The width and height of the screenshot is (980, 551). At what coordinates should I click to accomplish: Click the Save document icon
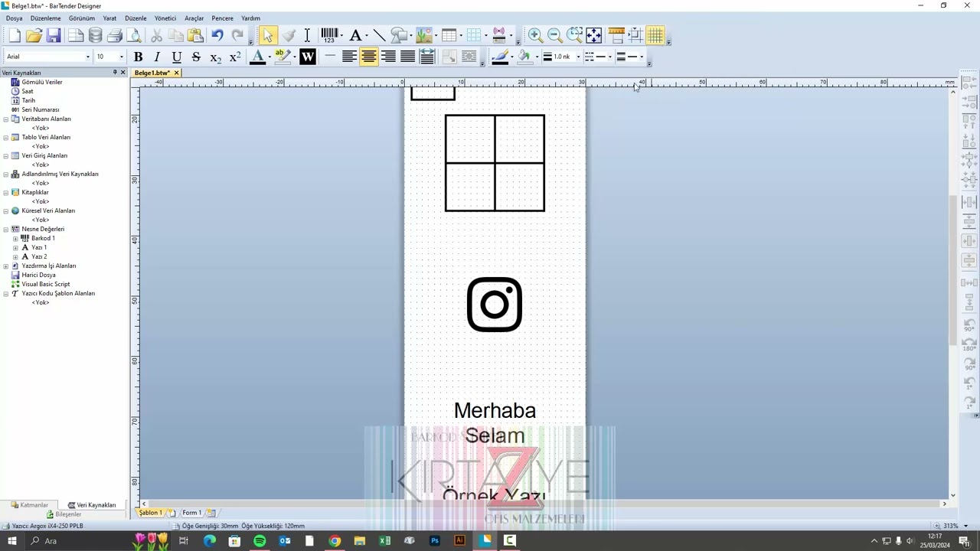coord(53,35)
